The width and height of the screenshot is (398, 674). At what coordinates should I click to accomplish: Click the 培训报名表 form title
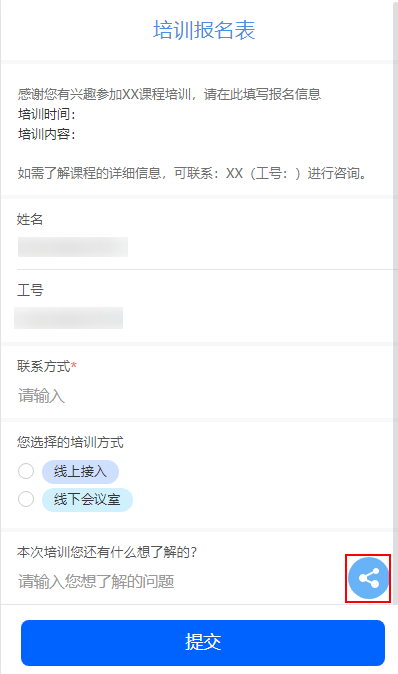coord(204,30)
